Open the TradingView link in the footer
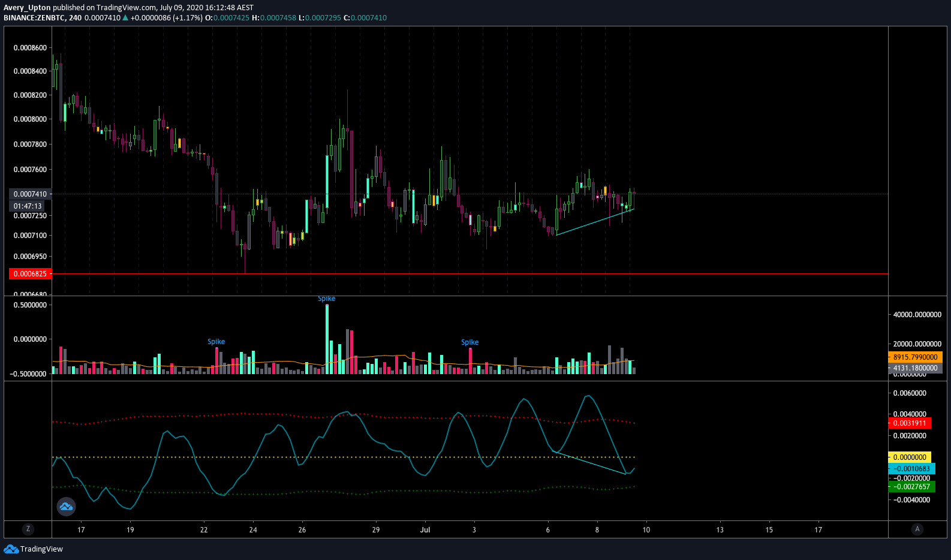Viewport: 951px width, 560px height. point(41,549)
